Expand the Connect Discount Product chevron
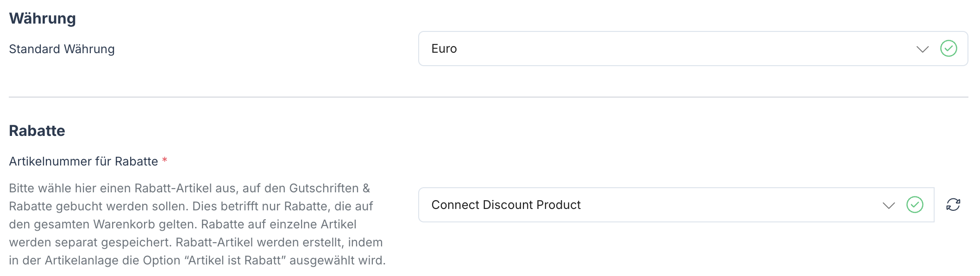The width and height of the screenshot is (980, 276). [889, 205]
